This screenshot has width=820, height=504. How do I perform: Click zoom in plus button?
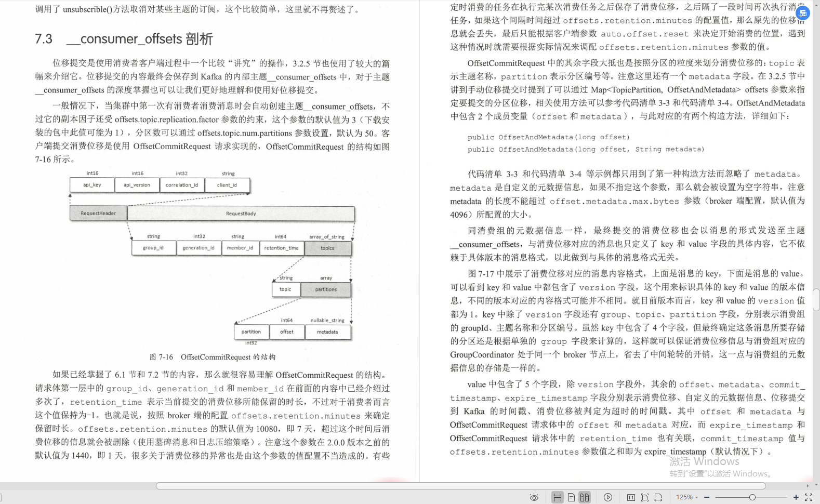pos(796,497)
